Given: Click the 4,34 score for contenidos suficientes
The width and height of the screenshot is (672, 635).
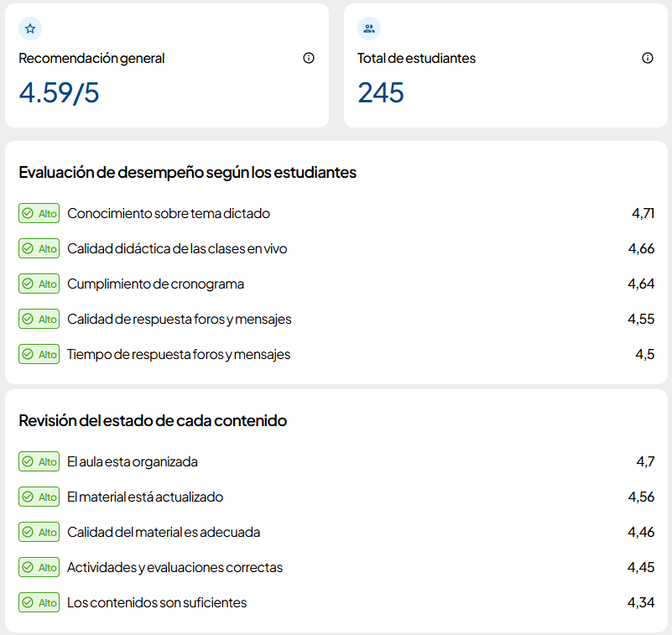Looking at the screenshot, I should tap(641, 602).
